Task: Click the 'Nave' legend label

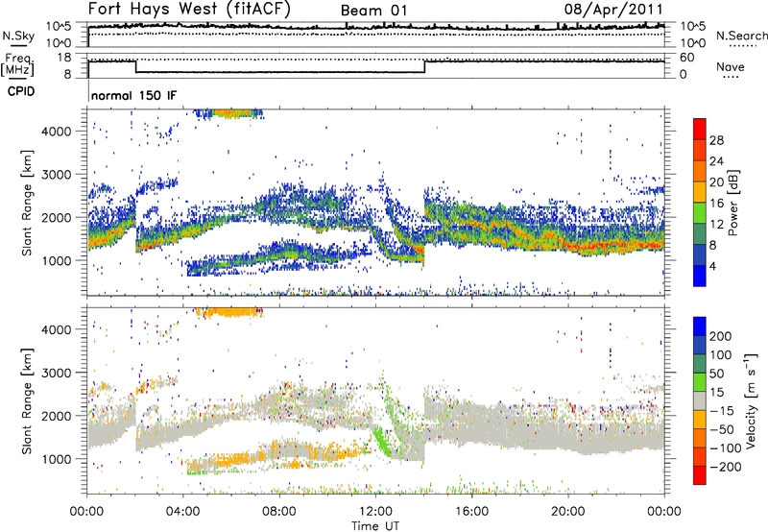Action: [x=731, y=67]
